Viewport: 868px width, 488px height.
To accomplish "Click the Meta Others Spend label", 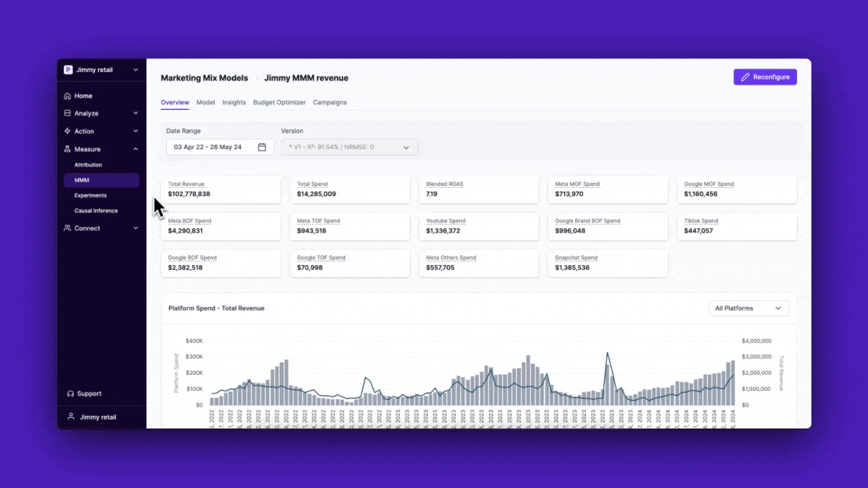I will point(451,258).
